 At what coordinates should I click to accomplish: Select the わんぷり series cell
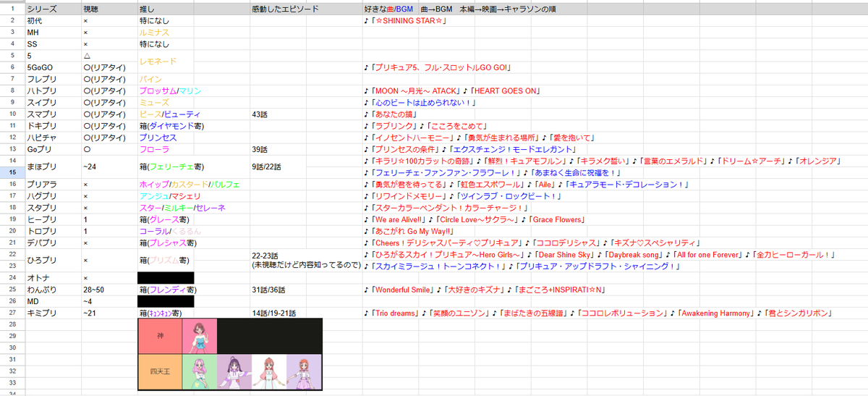click(x=52, y=290)
